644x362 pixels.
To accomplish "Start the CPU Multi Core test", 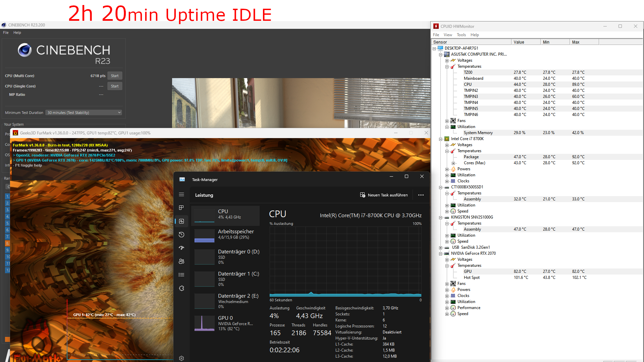I will (115, 76).
